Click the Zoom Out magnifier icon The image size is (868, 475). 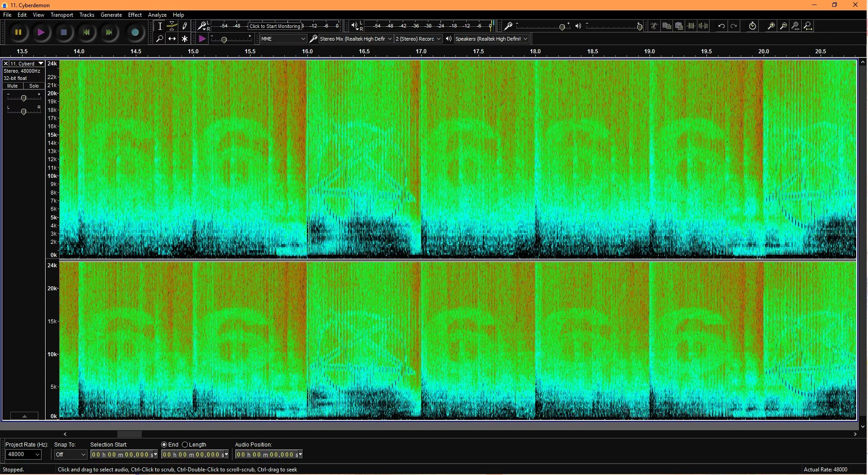[784, 26]
